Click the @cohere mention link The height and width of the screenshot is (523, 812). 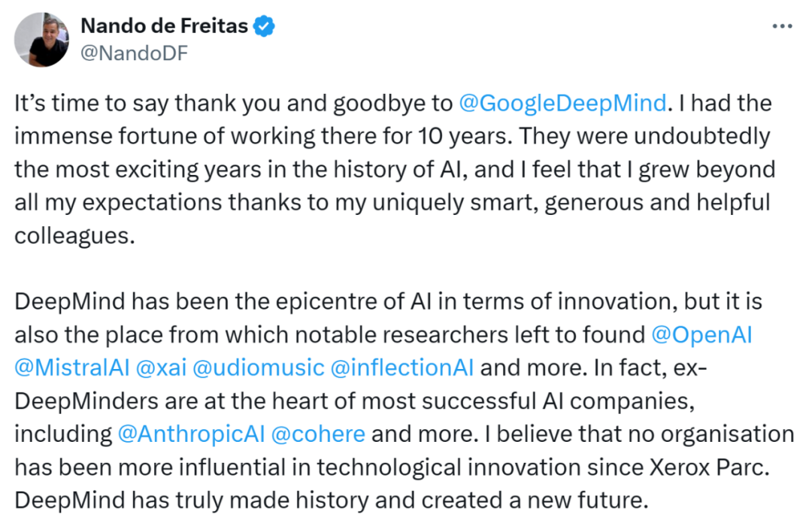coord(318,434)
